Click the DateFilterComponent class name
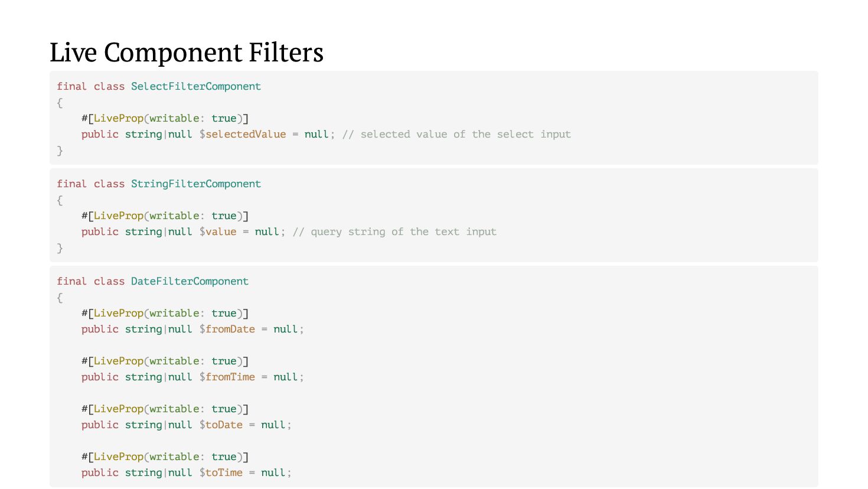This screenshot has height=489, width=868. click(x=190, y=281)
